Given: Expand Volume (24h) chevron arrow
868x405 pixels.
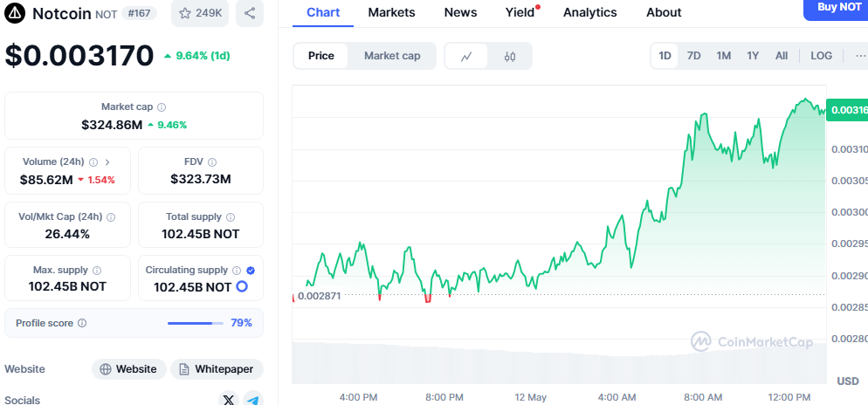Looking at the screenshot, I should coord(107,162).
